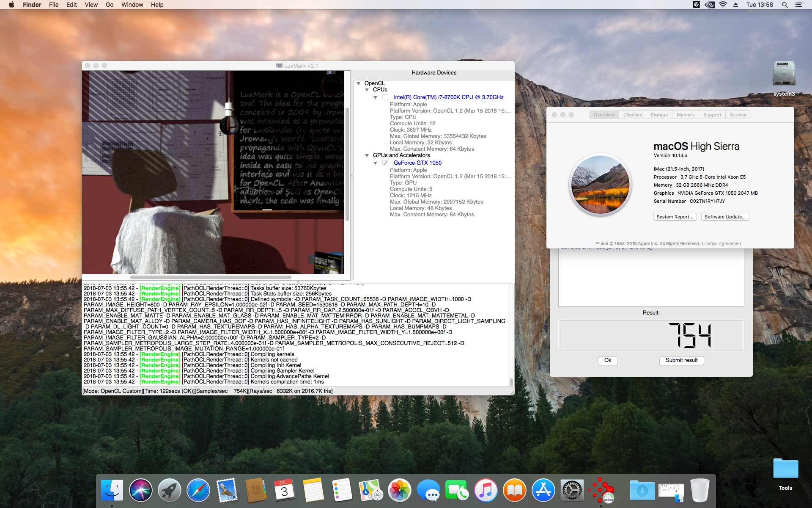812x508 pixels.
Task: Switch to the Displays tab
Action: [x=632, y=115]
